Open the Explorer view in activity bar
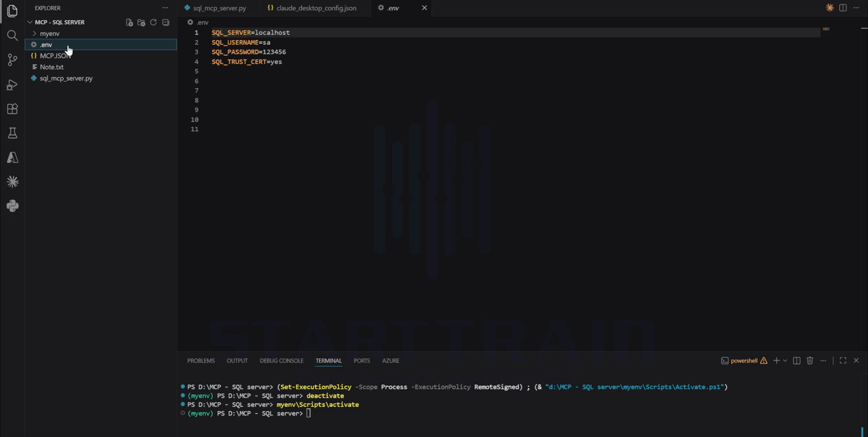 click(12, 10)
